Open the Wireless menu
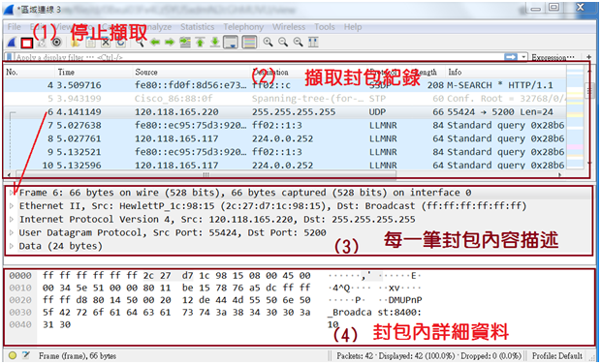Viewport: 601px width, 364px height. [289, 27]
